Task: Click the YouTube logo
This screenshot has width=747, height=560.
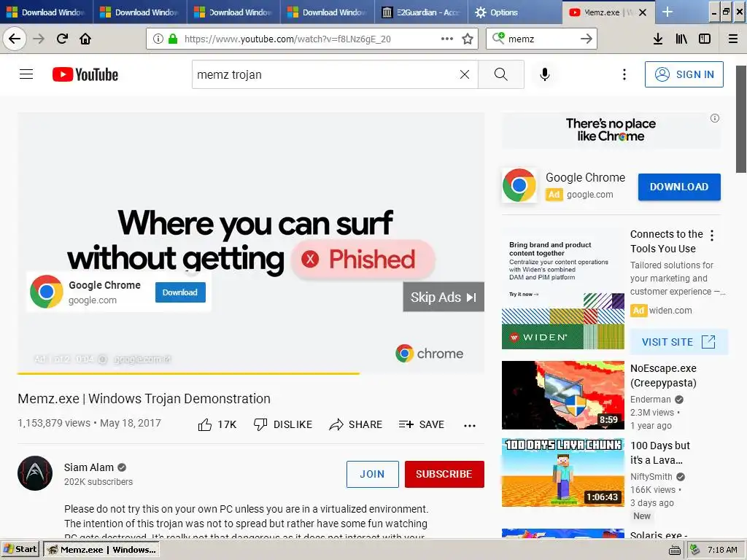Action: tap(85, 74)
